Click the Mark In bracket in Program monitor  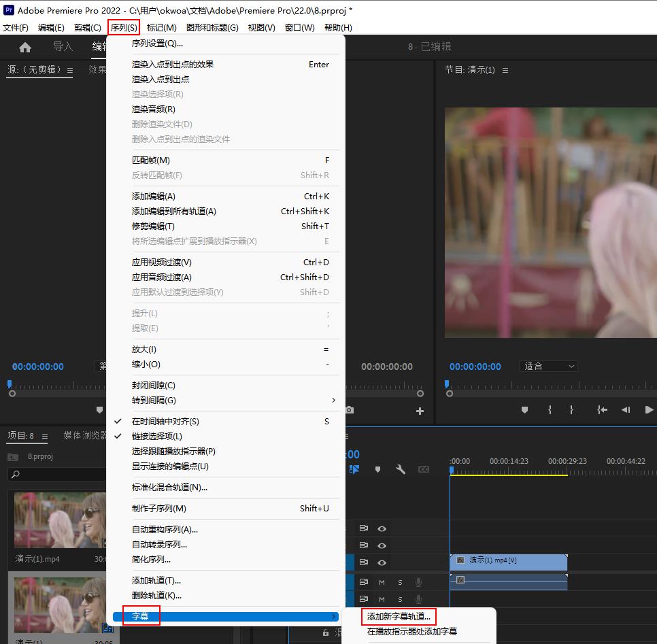550,410
